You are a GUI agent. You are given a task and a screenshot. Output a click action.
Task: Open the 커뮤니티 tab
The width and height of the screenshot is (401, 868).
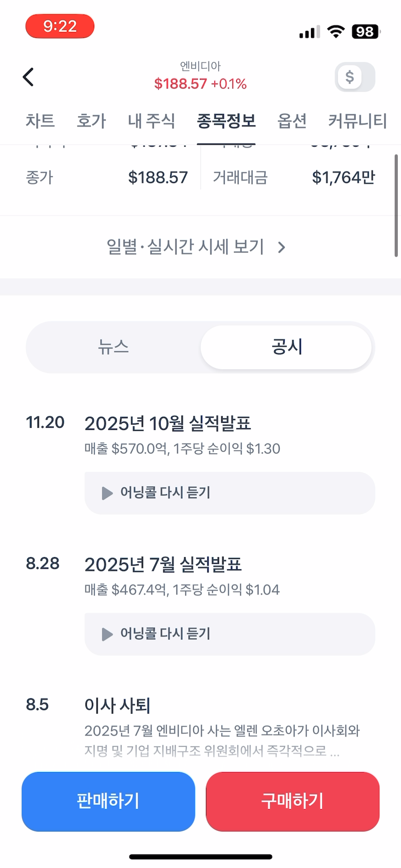(357, 121)
